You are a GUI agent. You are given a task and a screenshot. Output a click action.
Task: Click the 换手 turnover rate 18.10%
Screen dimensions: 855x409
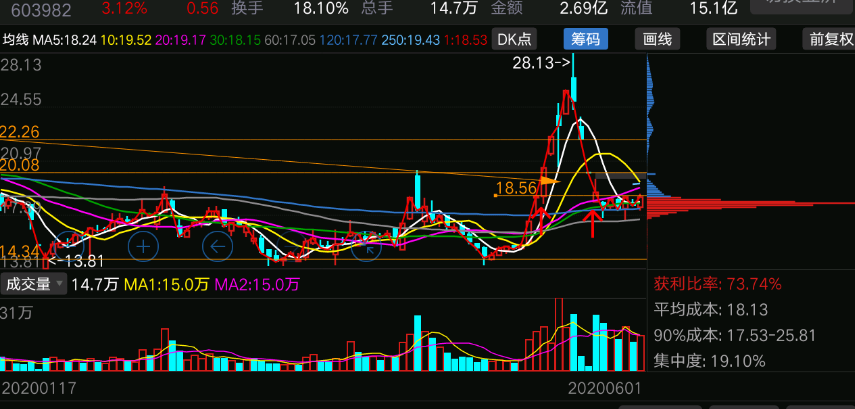321,8
